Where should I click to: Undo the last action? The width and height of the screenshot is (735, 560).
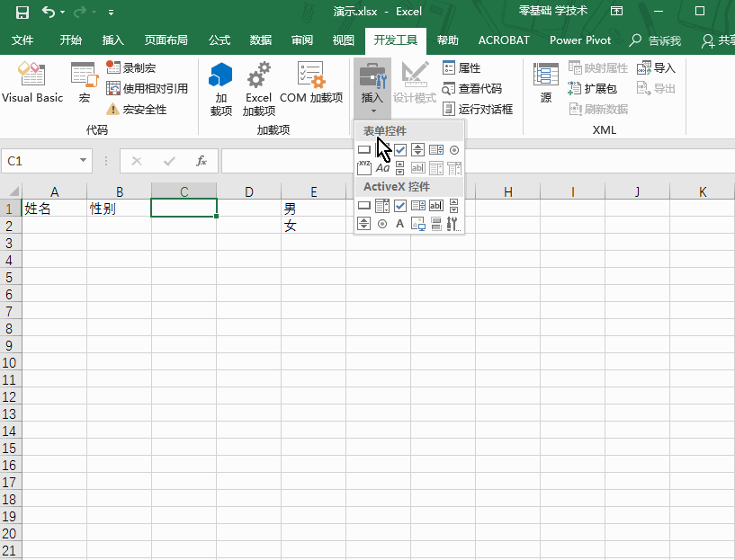(49, 12)
